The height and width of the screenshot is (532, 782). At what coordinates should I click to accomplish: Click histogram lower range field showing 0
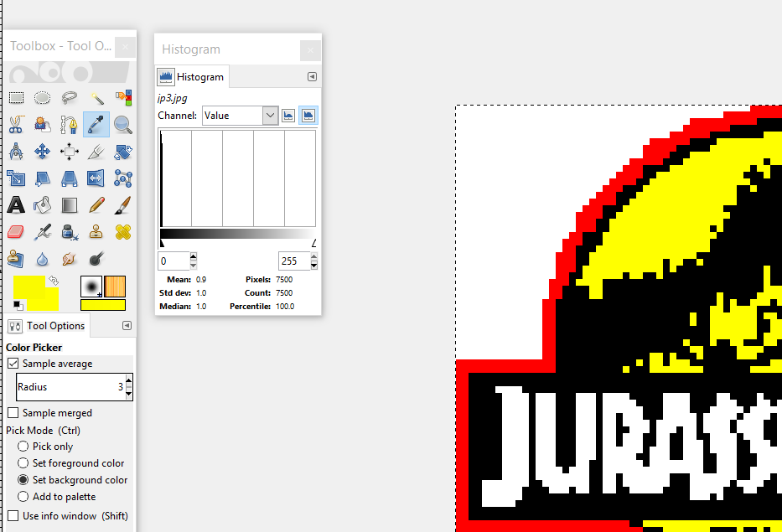(x=174, y=261)
